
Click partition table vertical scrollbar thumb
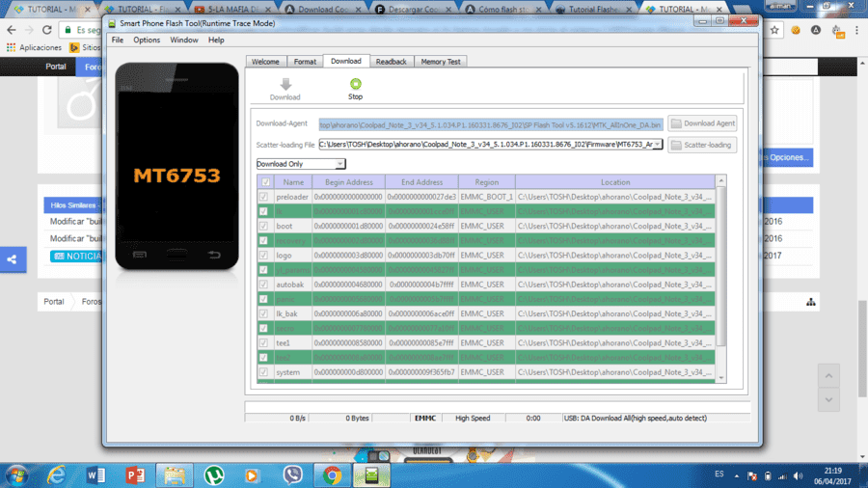pos(720,267)
